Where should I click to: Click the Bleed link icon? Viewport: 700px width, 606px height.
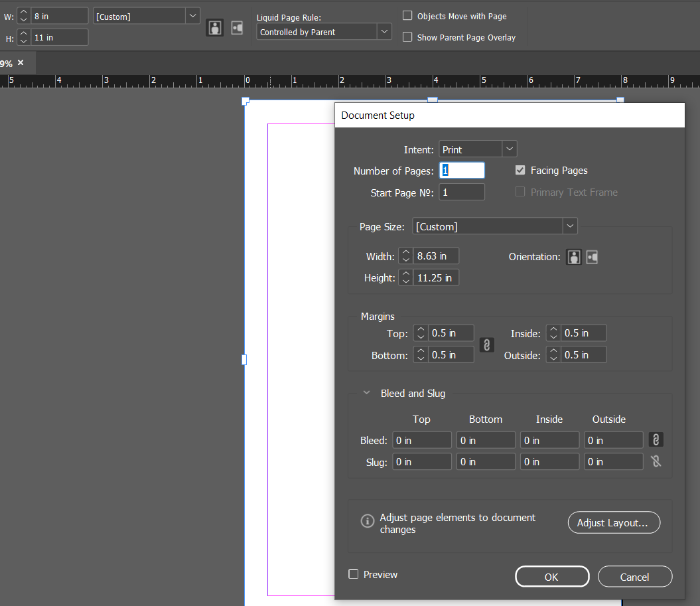pyautogui.click(x=655, y=439)
